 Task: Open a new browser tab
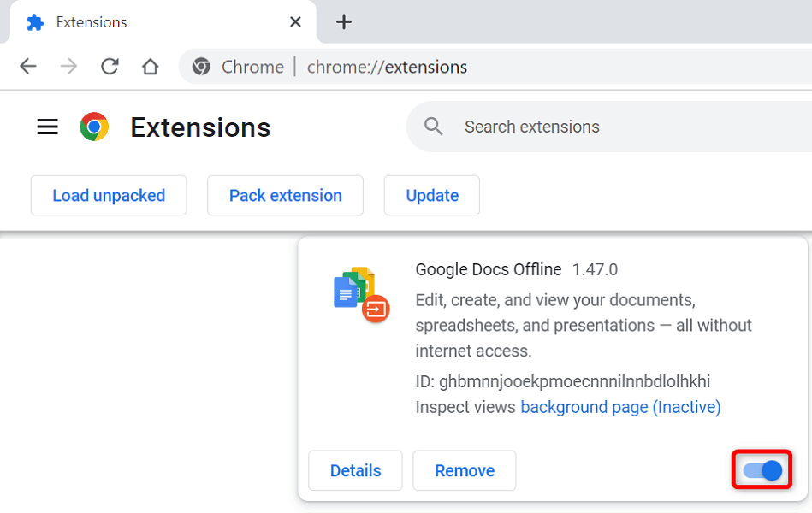click(x=344, y=21)
